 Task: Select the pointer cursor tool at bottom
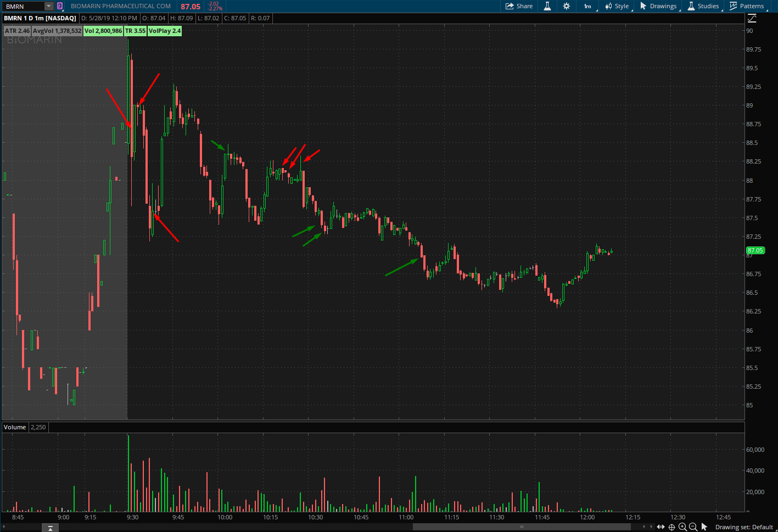[704, 527]
